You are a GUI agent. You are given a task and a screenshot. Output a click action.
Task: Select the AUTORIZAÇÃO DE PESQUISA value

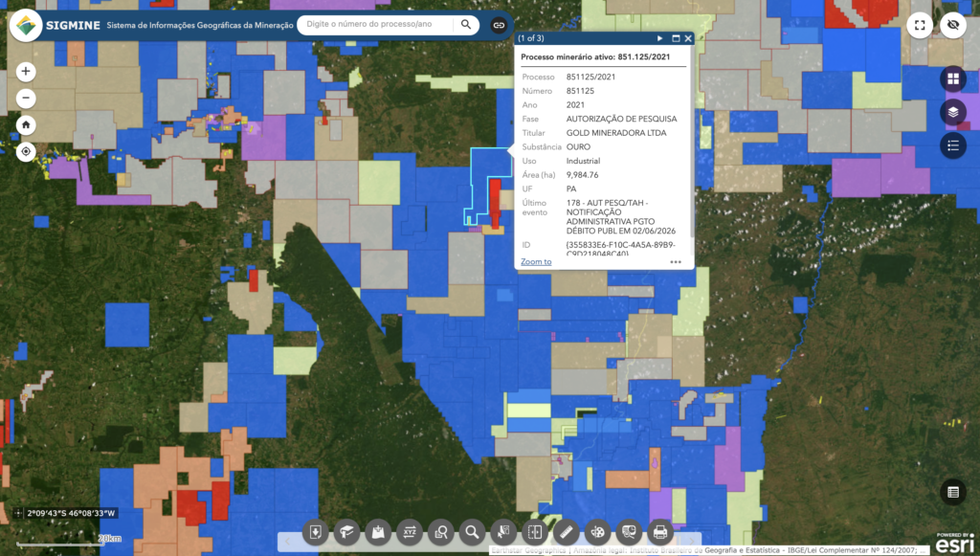point(621,119)
